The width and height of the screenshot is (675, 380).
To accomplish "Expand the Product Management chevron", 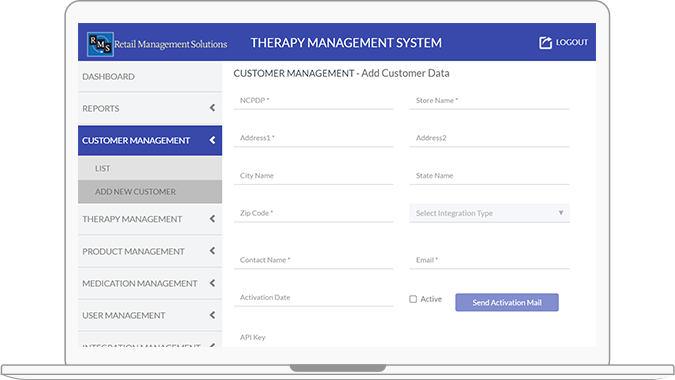I will coord(212,250).
